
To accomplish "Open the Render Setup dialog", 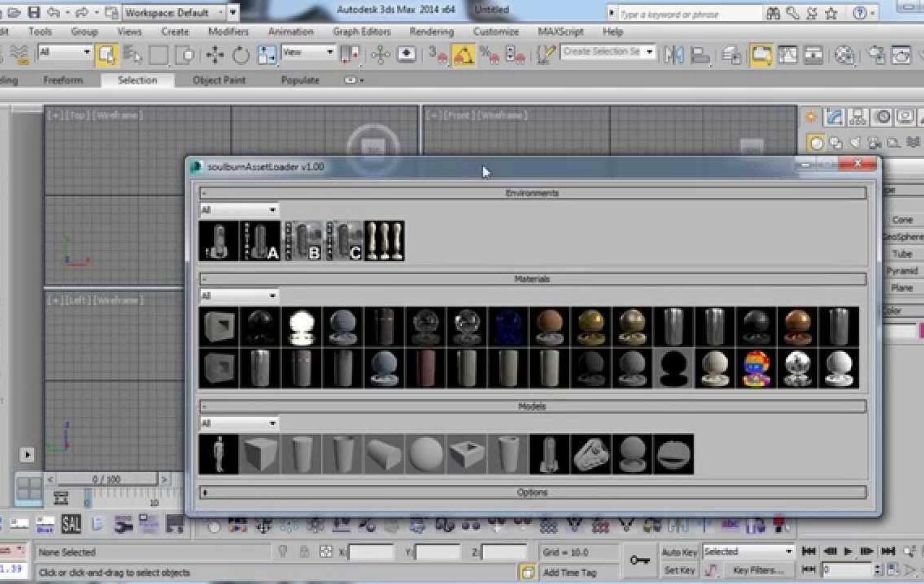I will click(876, 55).
